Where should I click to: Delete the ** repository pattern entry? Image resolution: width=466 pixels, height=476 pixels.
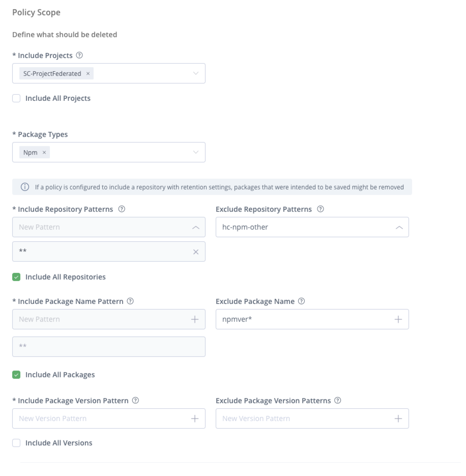(x=196, y=252)
